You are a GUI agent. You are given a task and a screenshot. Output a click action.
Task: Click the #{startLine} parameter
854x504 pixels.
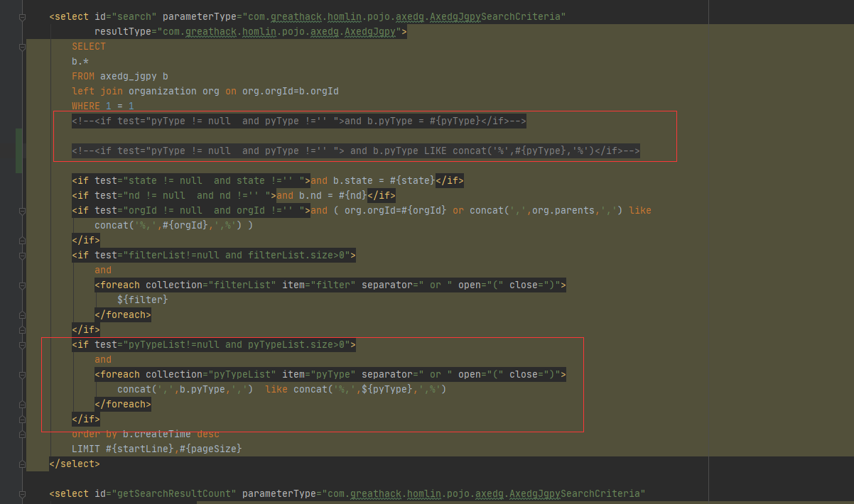click(140, 449)
